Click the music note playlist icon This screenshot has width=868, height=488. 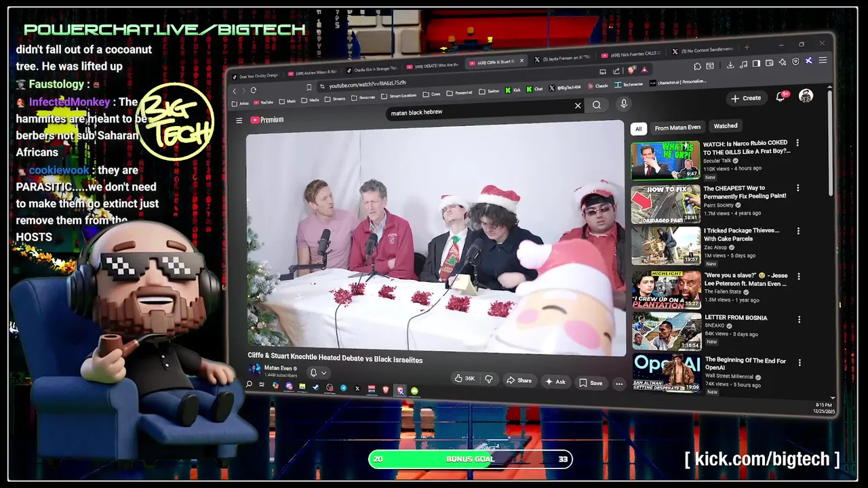[x=743, y=64]
